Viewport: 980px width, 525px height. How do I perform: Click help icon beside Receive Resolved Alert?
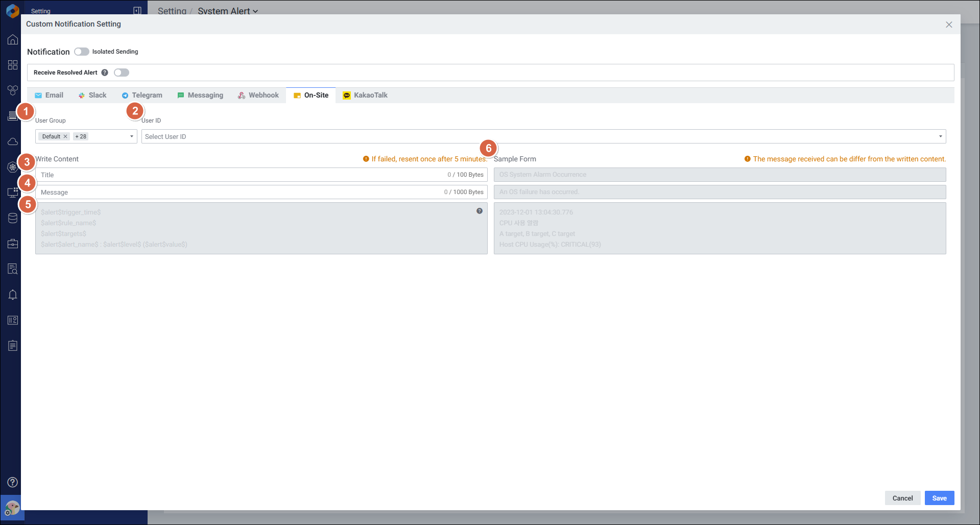tap(105, 73)
